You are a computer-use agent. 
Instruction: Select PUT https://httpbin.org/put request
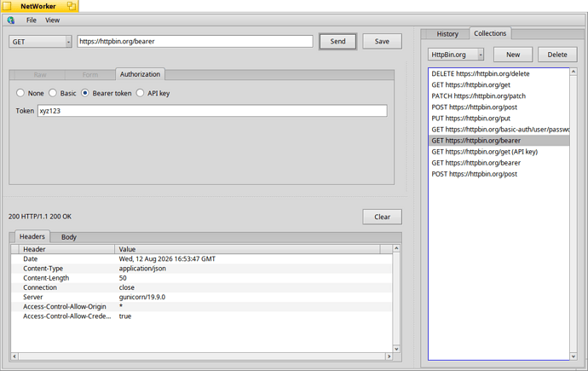499,119
